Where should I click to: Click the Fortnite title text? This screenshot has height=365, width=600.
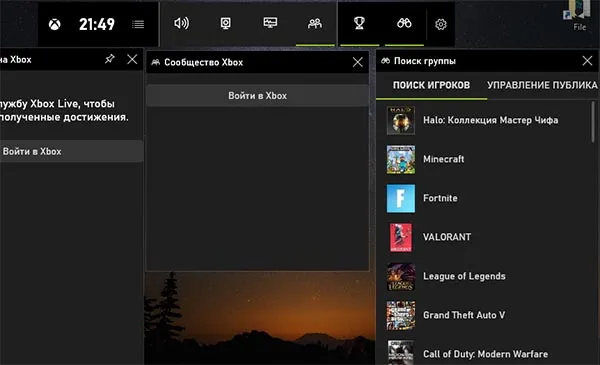coord(440,198)
